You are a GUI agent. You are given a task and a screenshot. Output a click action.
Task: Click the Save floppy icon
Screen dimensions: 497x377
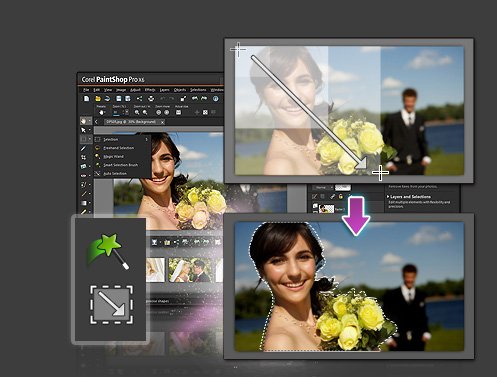[119, 99]
